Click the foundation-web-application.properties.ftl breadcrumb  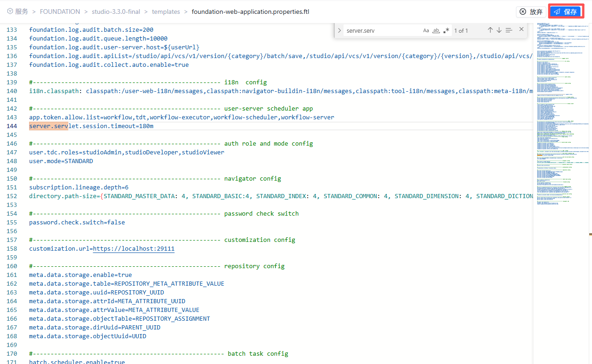[250, 12]
